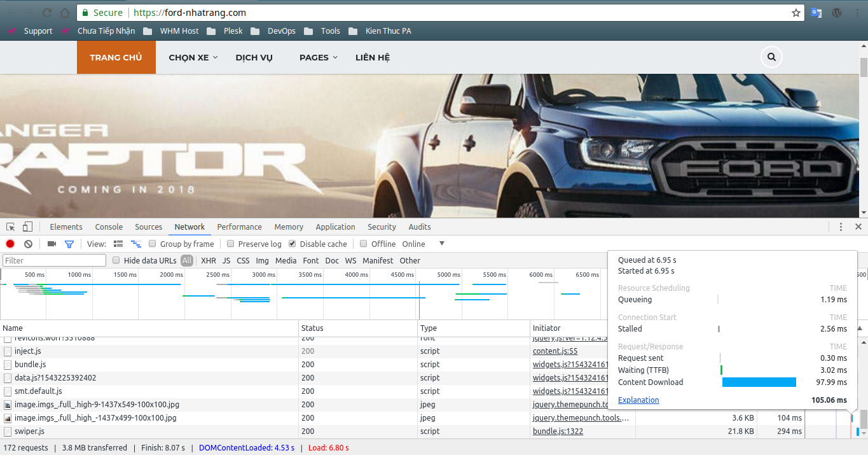The width and height of the screenshot is (868, 455).
Task: Activate the inspect element picker
Action: click(x=11, y=227)
